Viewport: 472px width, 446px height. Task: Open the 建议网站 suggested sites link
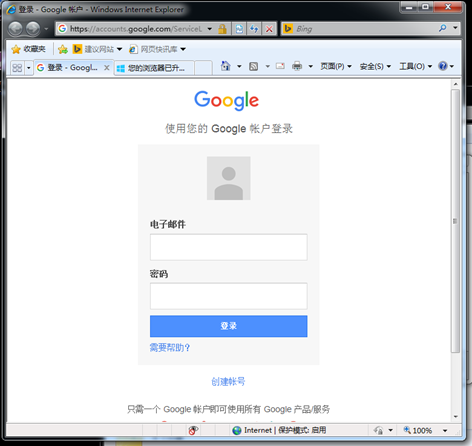pos(97,49)
